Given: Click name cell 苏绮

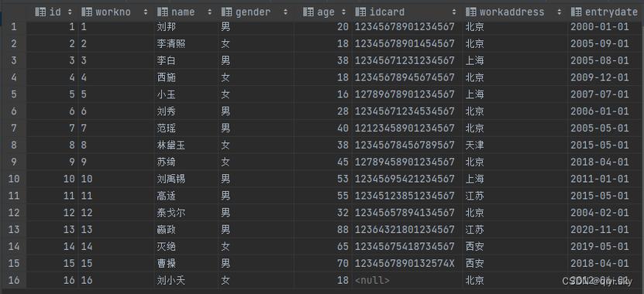Looking at the screenshot, I should tap(167, 162).
